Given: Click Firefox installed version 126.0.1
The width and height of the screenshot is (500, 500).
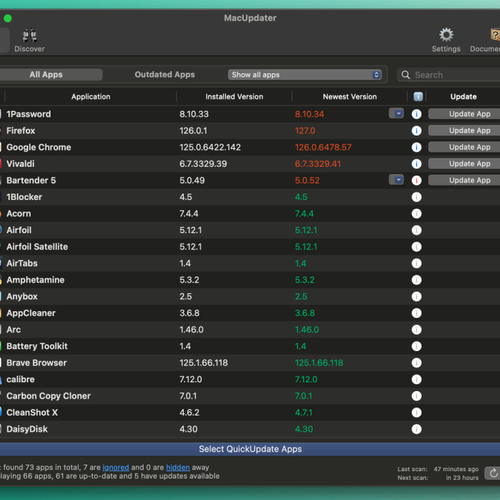Looking at the screenshot, I should tap(193, 131).
